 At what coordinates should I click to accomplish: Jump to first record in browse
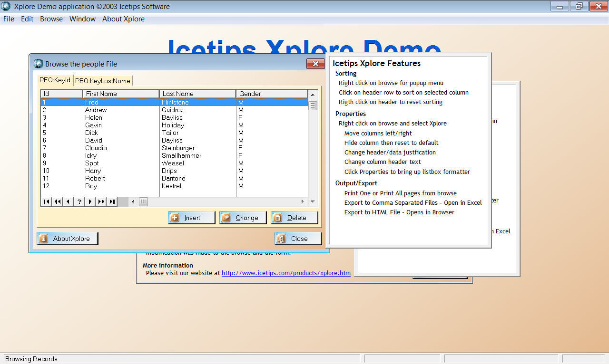tap(47, 201)
